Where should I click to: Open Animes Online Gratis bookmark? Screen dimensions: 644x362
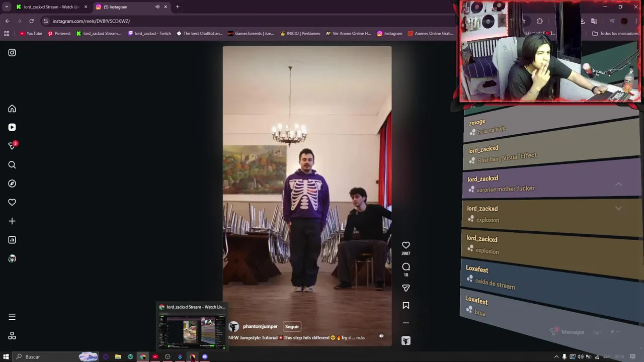[x=431, y=33]
